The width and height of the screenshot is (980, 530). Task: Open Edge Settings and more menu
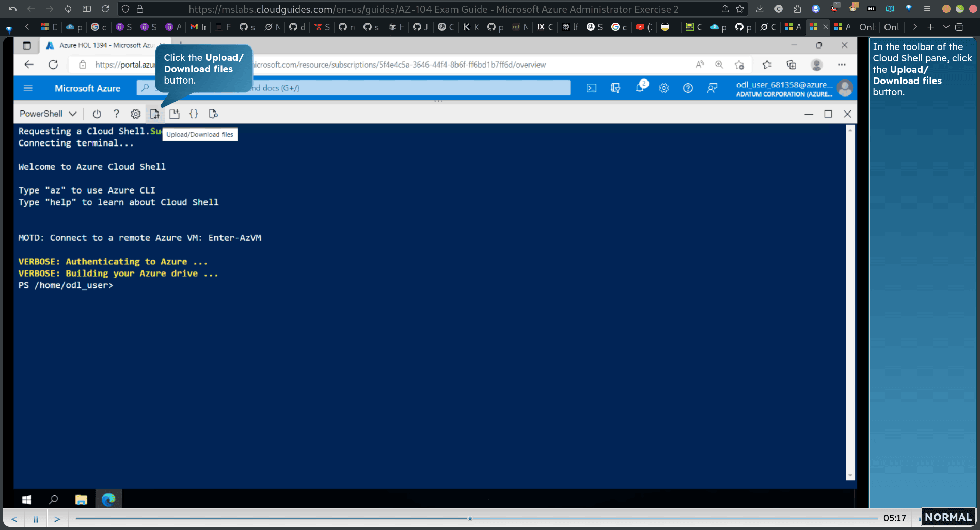[x=842, y=65]
